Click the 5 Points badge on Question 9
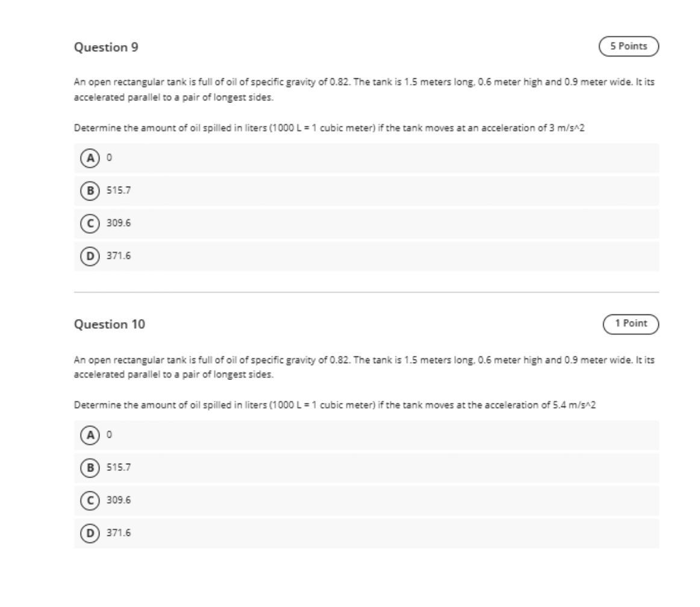This screenshot has height=607, width=700. [x=629, y=45]
